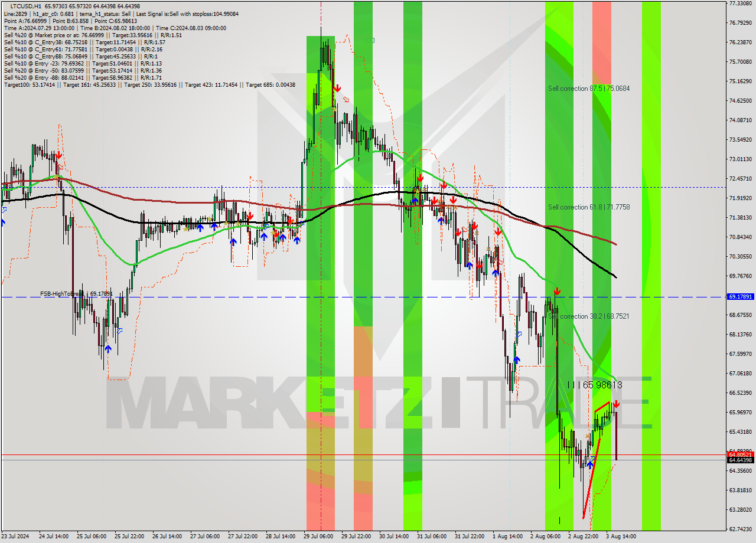Screen dimensions: 756x543
Task: Click the 72.45710 price axis value
Action: click(740, 179)
